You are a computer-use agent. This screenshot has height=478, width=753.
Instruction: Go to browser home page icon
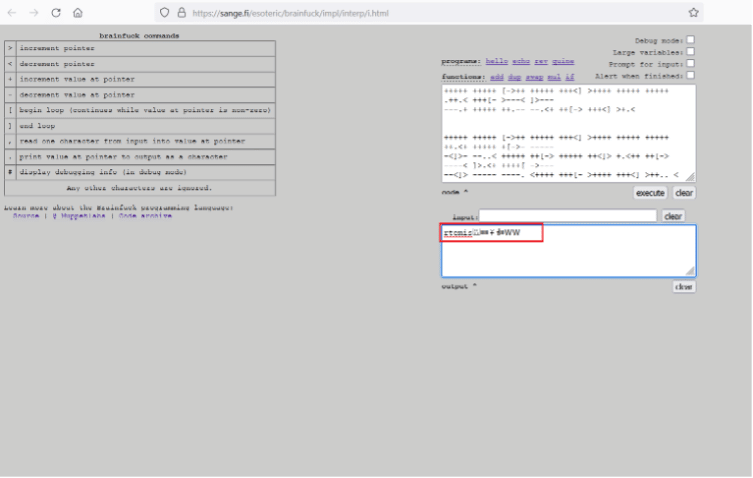pyautogui.click(x=77, y=13)
